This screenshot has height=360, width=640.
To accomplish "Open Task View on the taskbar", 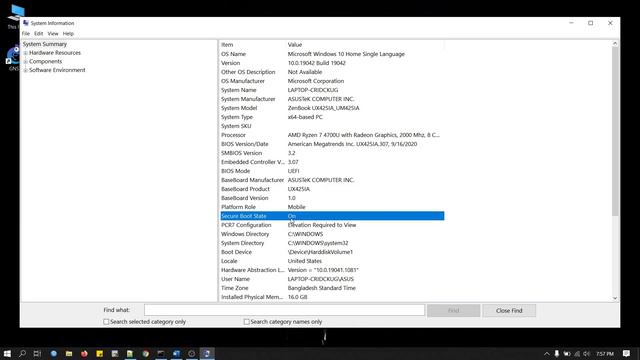I will click(x=37, y=353).
